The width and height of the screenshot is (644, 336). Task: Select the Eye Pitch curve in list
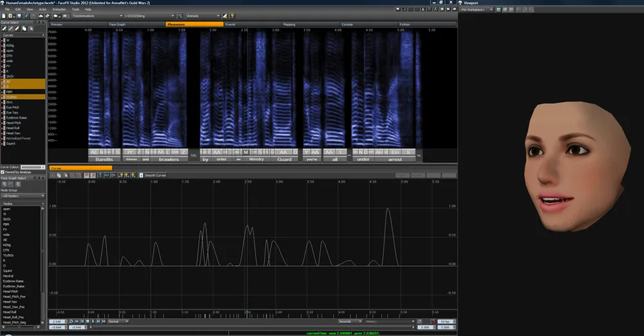coord(12,106)
